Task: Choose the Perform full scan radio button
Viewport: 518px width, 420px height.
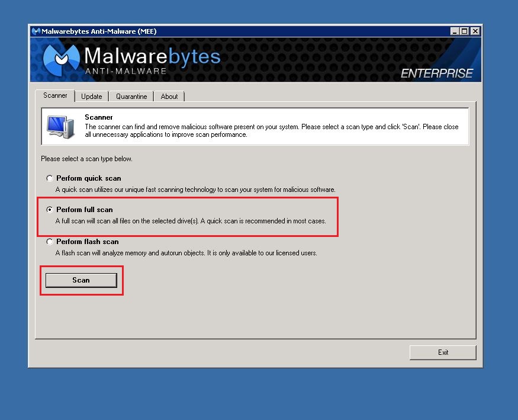Action: 50,210
